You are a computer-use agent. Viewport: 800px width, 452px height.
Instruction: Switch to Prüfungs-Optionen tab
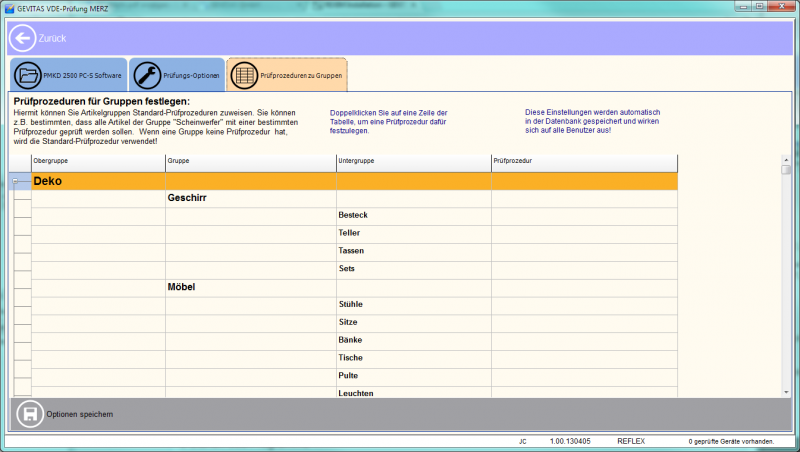(x=177, y=75)
